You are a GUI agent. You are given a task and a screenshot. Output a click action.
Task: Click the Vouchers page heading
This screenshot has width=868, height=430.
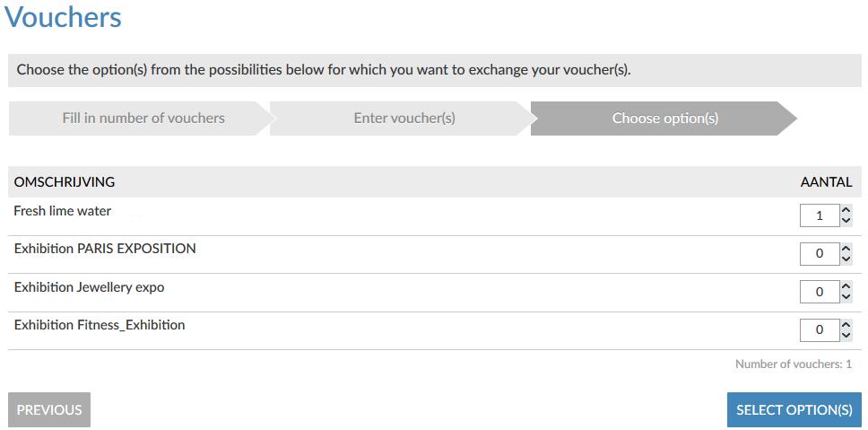coord(64,17)
